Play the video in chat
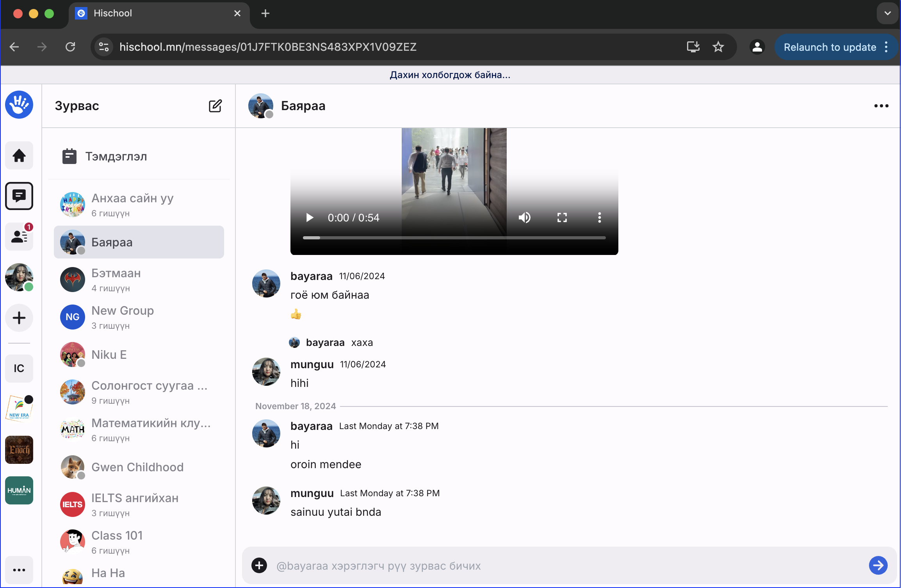Screen dimensions: 901x588 click(x=310, y=217)
